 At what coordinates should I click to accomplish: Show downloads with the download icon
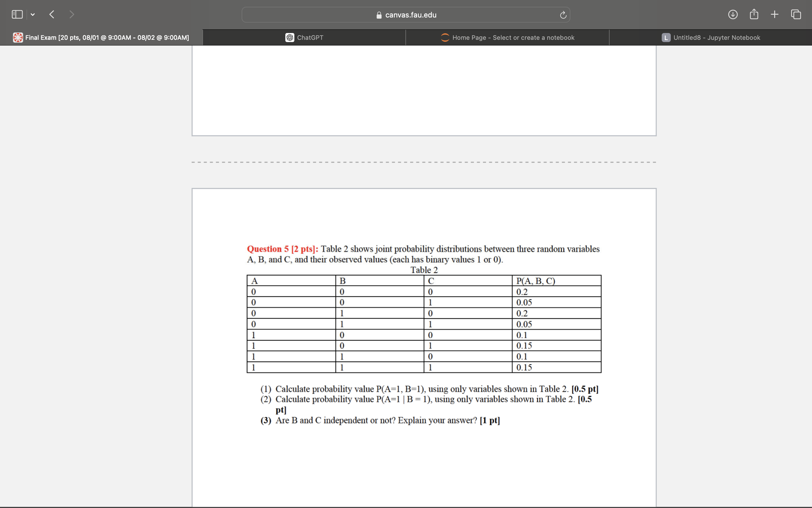click(733, 14)
